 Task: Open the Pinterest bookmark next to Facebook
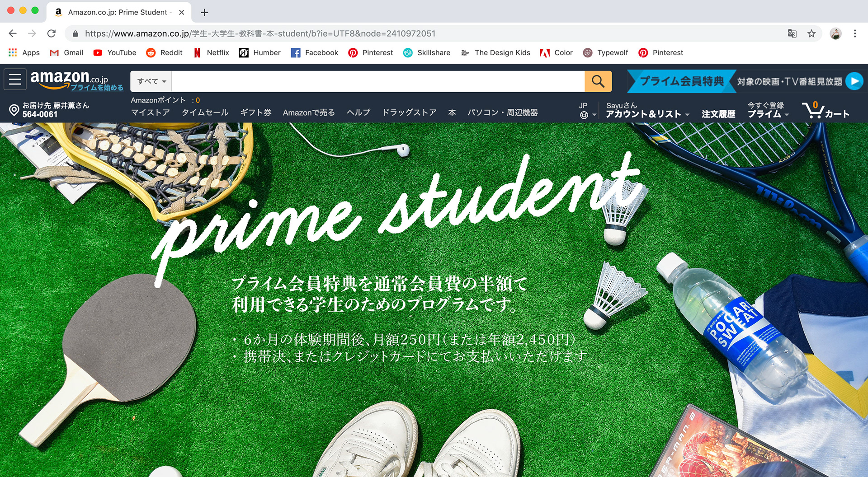click(x=371, y=52)
